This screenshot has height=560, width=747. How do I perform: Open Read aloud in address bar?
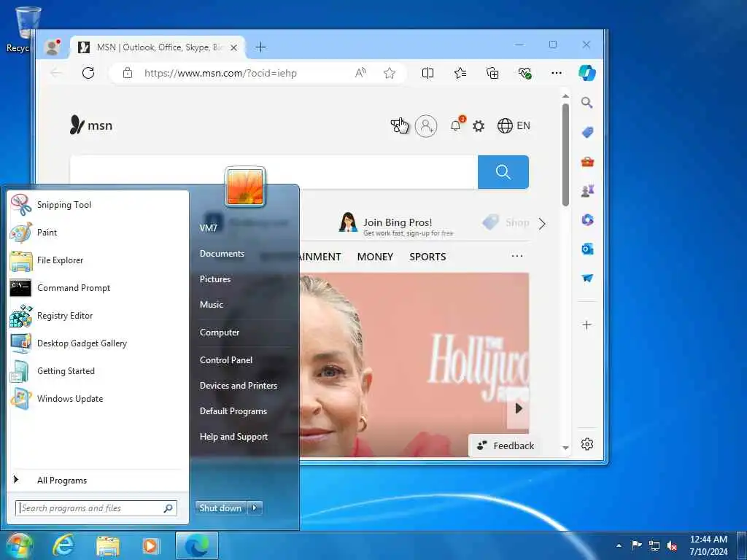tap(360, 73)
